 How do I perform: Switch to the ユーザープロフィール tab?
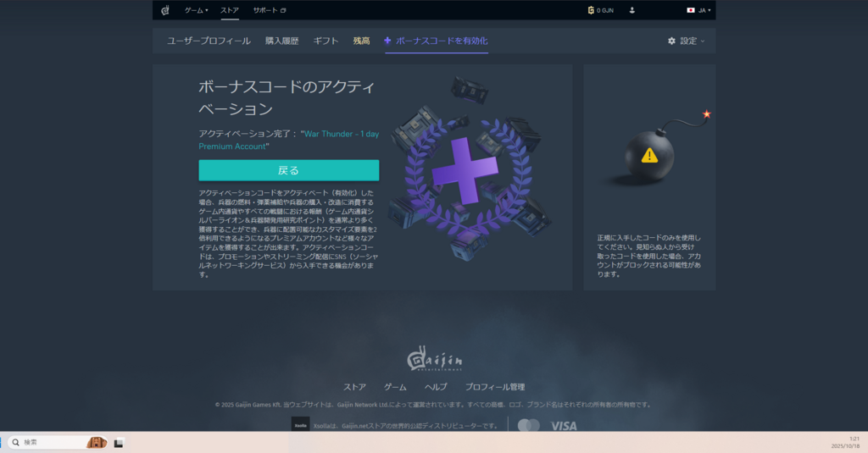tap(209, 41)
